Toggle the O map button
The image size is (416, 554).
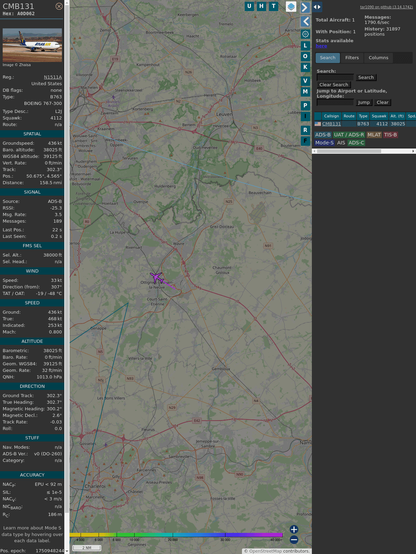[x=305, y=56]
